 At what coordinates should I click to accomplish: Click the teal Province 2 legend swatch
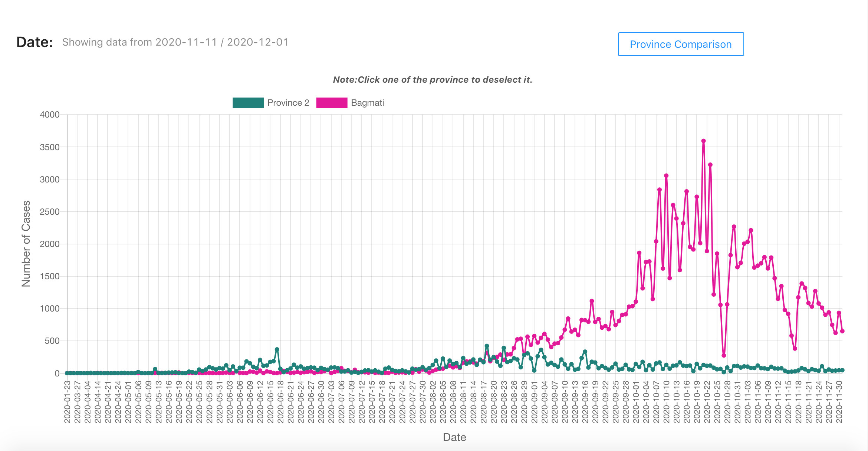(x=248, y=103)
